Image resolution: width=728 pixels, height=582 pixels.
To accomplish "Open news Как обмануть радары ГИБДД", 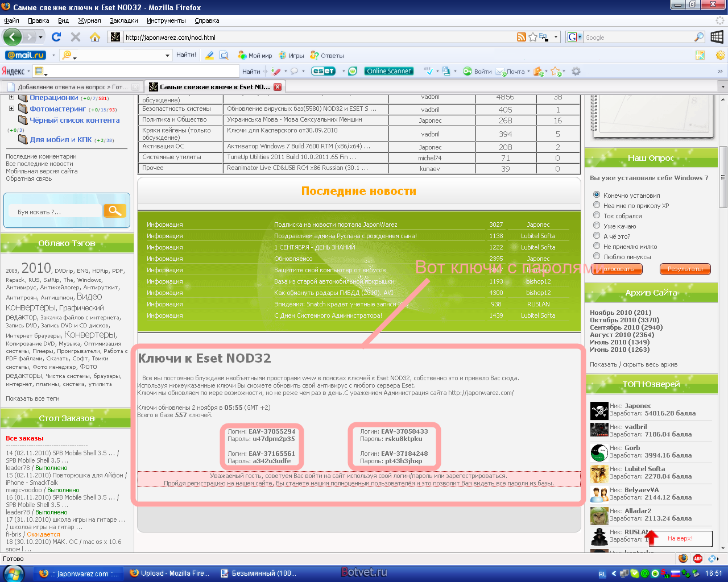I will point(334,293).
